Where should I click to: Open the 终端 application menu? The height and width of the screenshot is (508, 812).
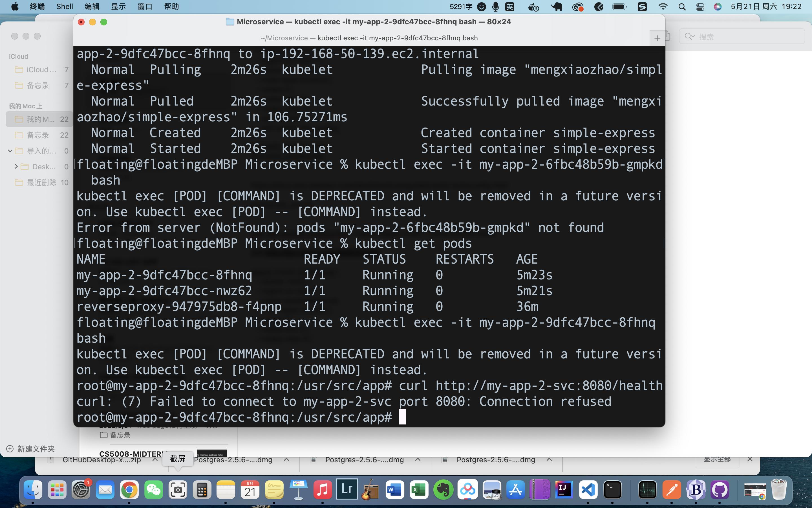point(37,6)
